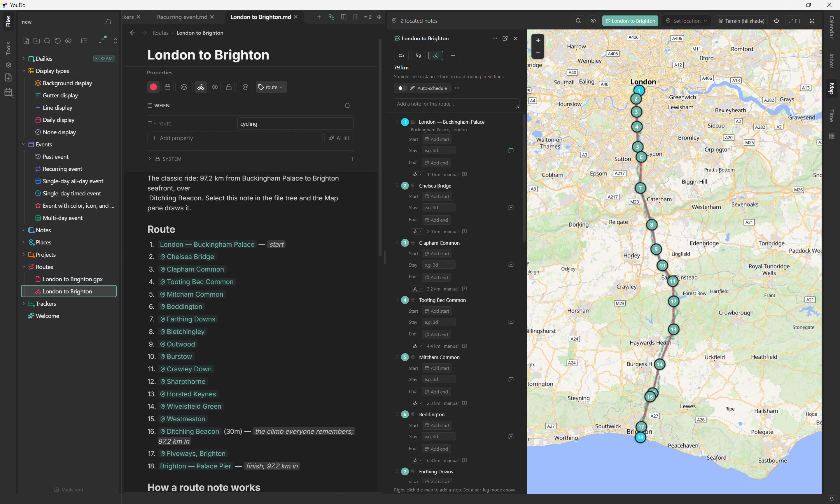The height and width of the screenshot is (504, 840).
Task: Toggle hidden files eye in file toolbar
Action: [x=68, y=41]
